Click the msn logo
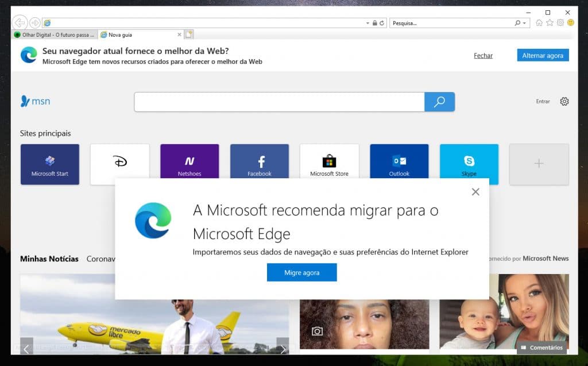 35,101
